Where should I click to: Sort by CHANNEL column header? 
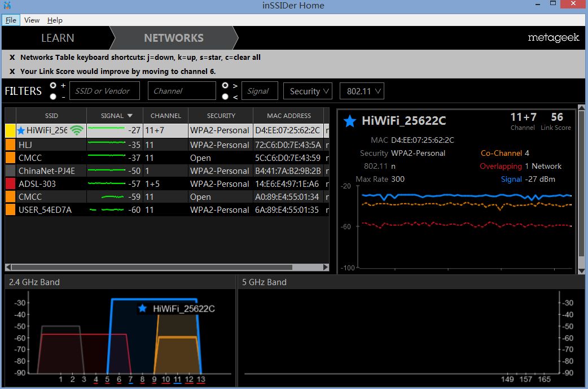[x=166, y=116]
